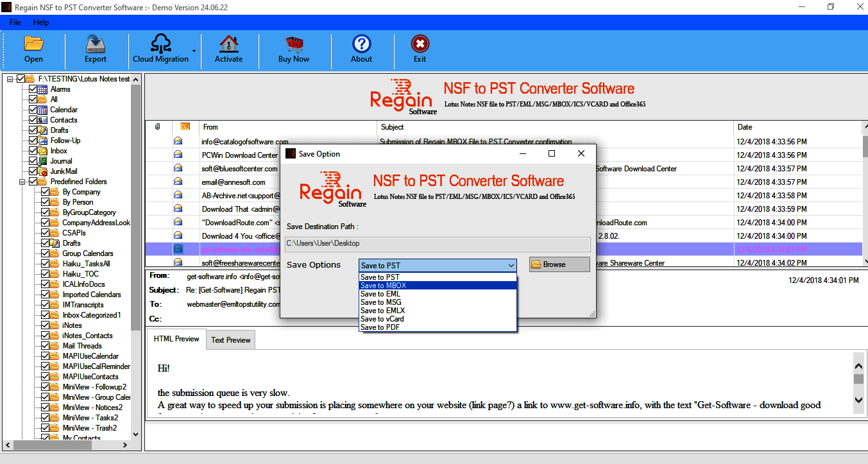This screenshot has width=868, height=464.
Task: Click the attachment paperclip column header
Action: pos(157,127)
